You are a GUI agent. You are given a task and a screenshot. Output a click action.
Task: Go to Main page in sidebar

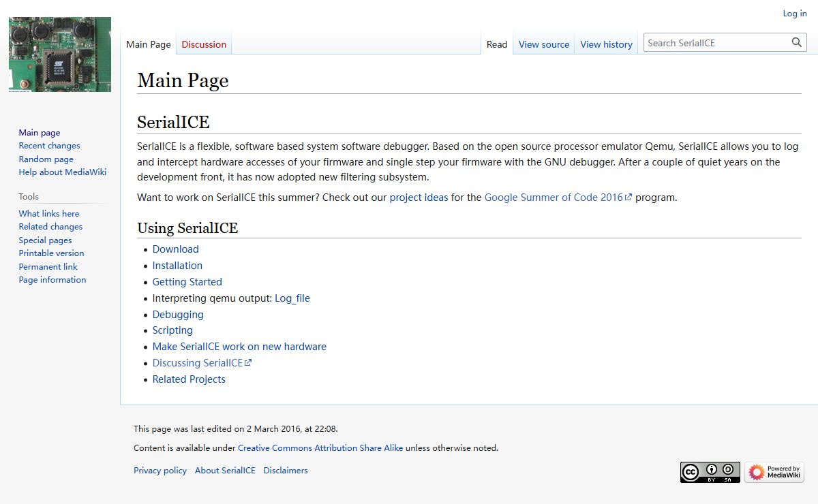coord(40,132)
